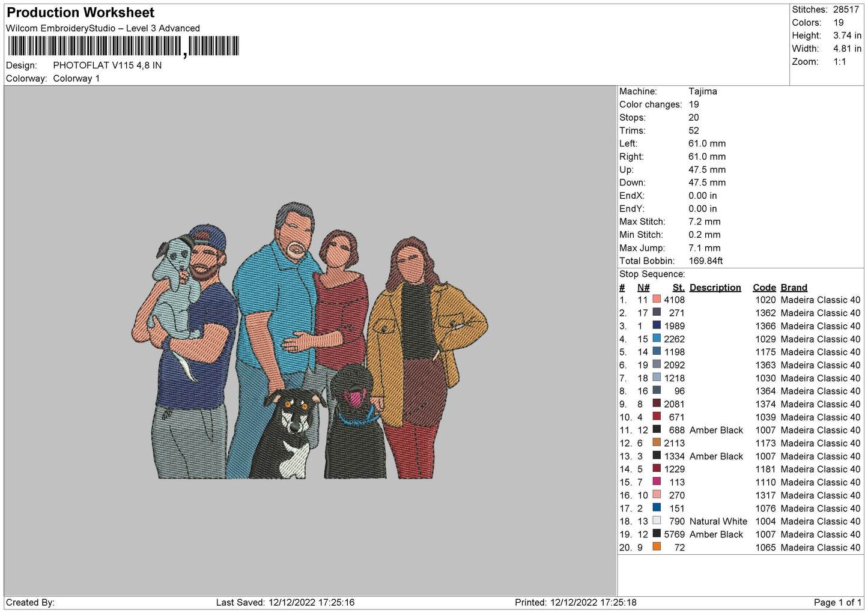Viewport: 868px width, 613px height.
Task: Click the Description column header
Action: [x=715, y=288]
